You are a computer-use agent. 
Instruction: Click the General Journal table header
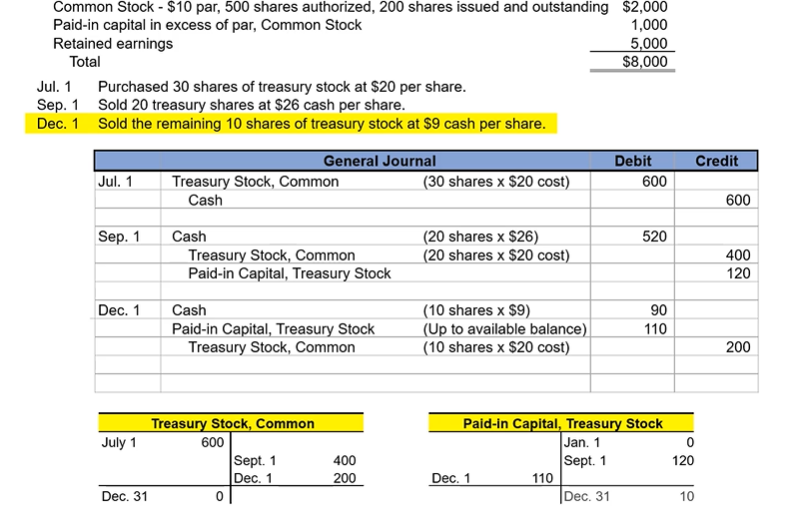pos(379,161)
